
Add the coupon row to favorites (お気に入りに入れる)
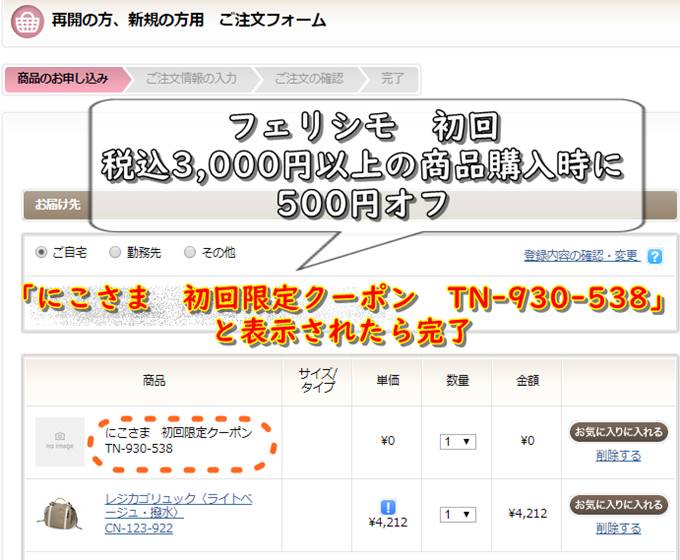[618, 432]
